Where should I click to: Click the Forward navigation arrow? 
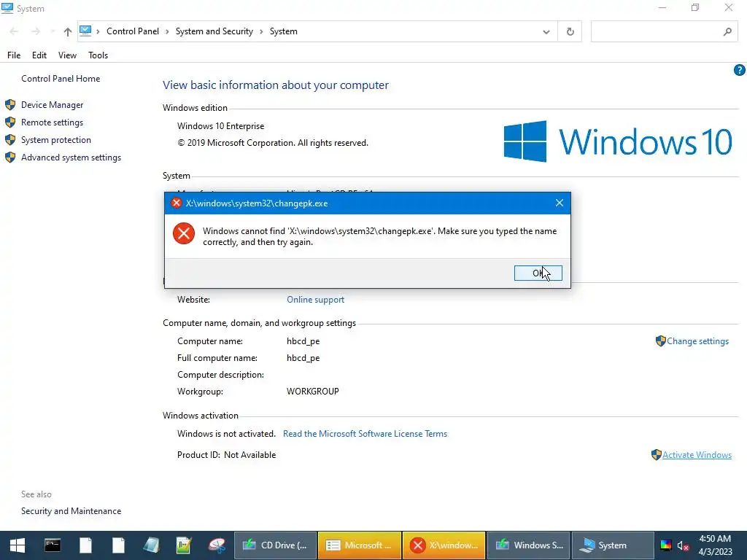point(35,31)
